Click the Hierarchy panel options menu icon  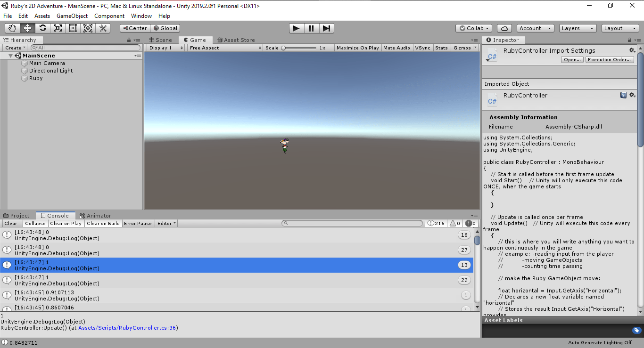pyautogui.click(x=138, y=40)
